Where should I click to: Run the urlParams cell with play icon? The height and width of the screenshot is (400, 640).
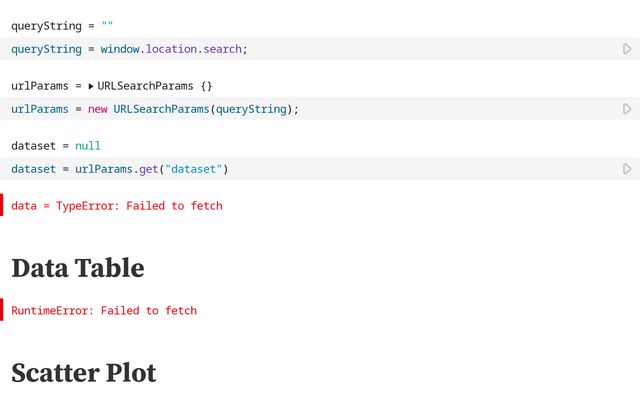pyautogui.click(x=627, y=109)
